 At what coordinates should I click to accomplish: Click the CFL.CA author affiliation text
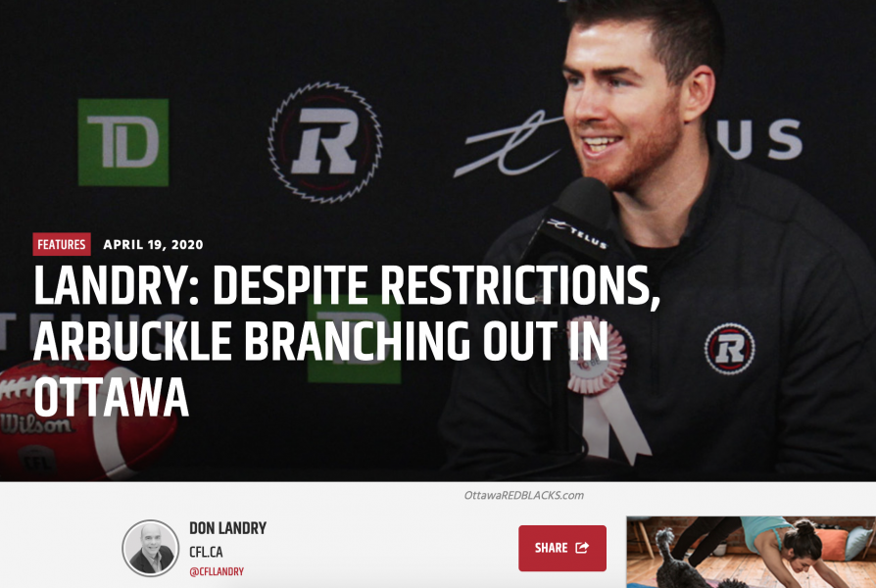point(206,552)
